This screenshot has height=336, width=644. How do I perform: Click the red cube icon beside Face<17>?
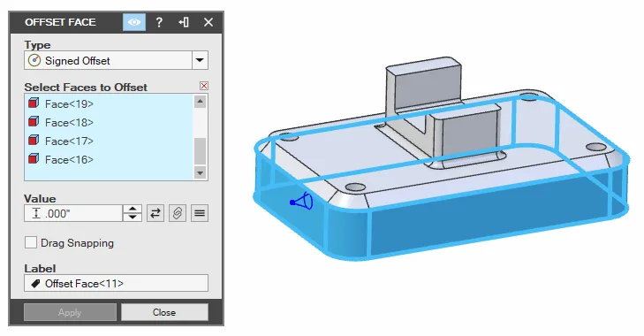click(x=34, y=140)
